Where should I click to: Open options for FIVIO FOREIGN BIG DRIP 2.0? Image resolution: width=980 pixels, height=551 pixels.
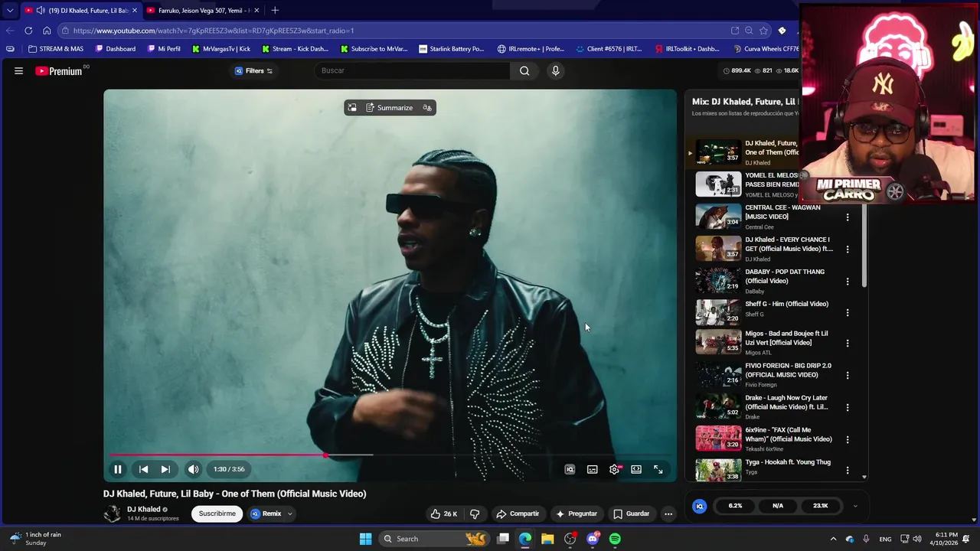pos(848,375)
